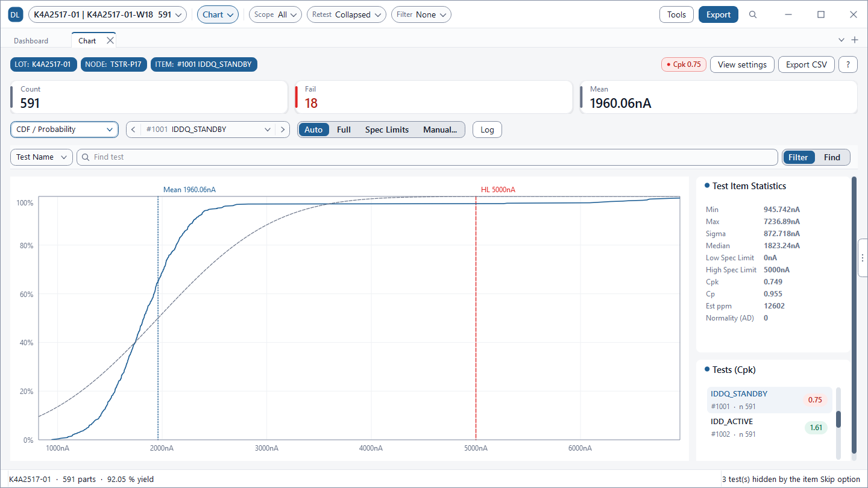Close the Chart tab
868x488 pixels.
tap(110, 40)
